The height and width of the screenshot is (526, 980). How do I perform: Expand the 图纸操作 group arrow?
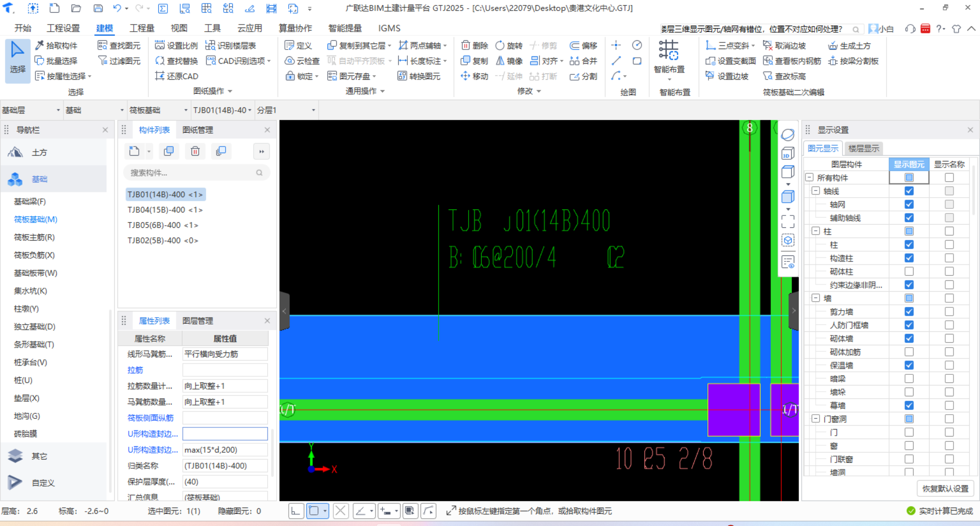tap(230, 91)
